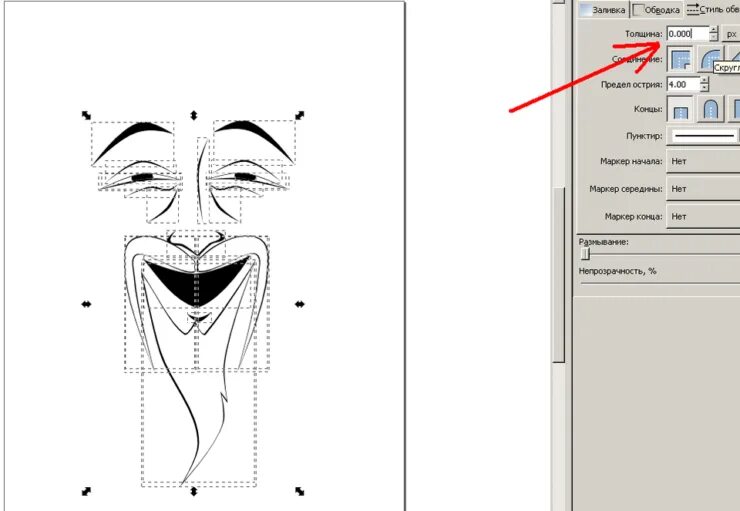Decrease Предел острия with the down arrow
Image resolution: width=740 pixels, height=511 pixels.
point(705,88)
